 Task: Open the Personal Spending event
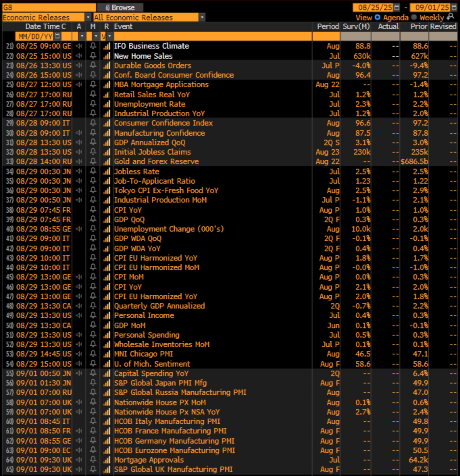click(147, 335)
